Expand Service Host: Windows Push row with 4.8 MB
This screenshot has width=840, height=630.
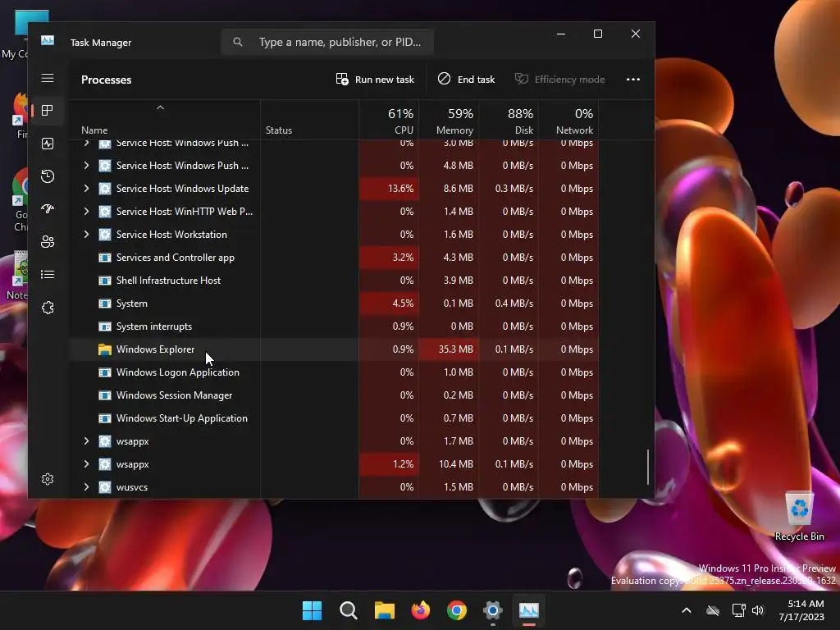click(86, 165)
